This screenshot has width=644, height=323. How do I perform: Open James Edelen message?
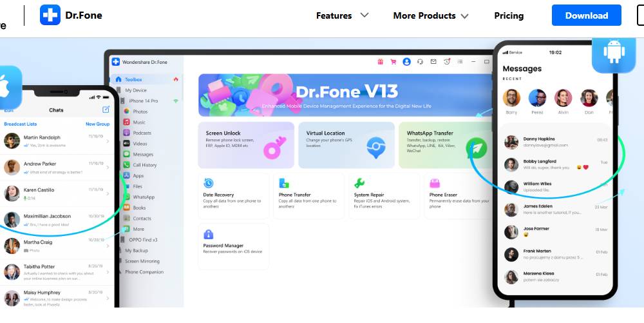pos(556,210)
